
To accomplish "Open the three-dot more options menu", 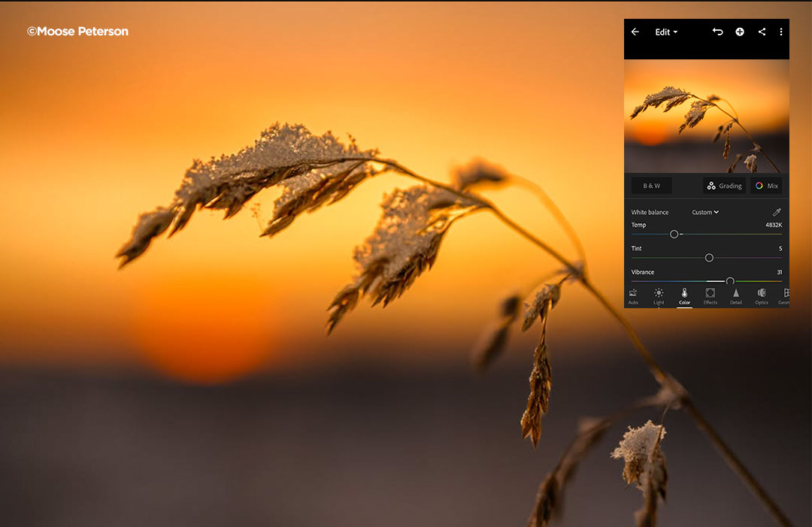I will pos(781,32).
